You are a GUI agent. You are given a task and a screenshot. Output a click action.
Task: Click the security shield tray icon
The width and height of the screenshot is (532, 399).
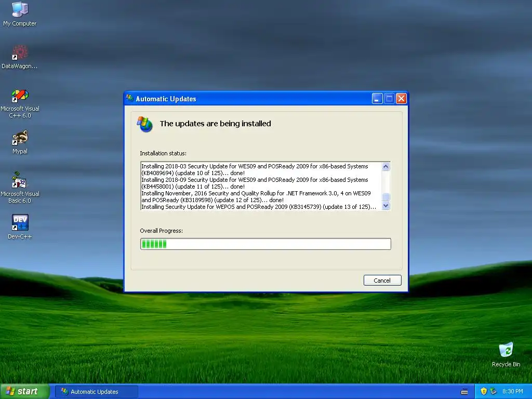(x=484, y=391)
